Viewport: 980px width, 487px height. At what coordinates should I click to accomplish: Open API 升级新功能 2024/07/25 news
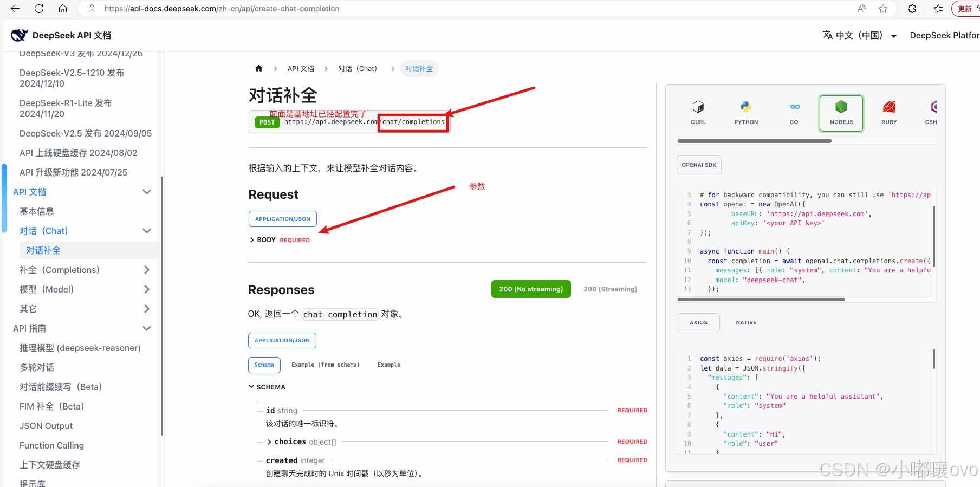coord(74,172)
